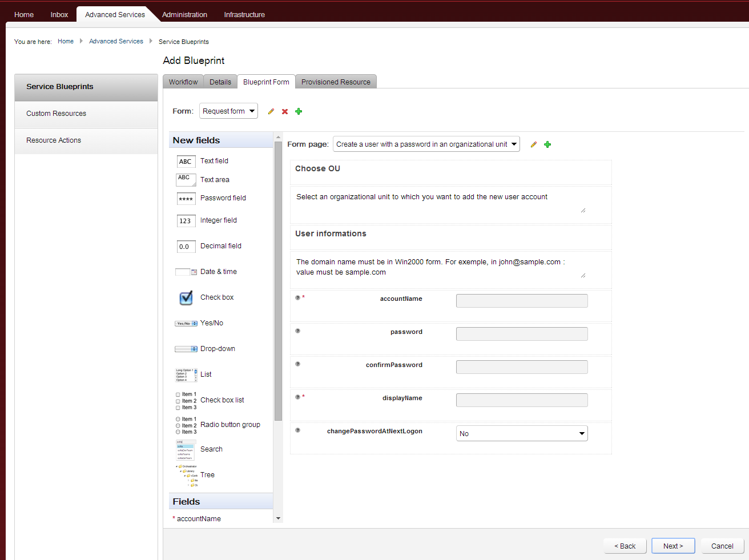Open the changePasswordAtNextLogon dropdown
The image size is (749, 560).
coord(521,433)
